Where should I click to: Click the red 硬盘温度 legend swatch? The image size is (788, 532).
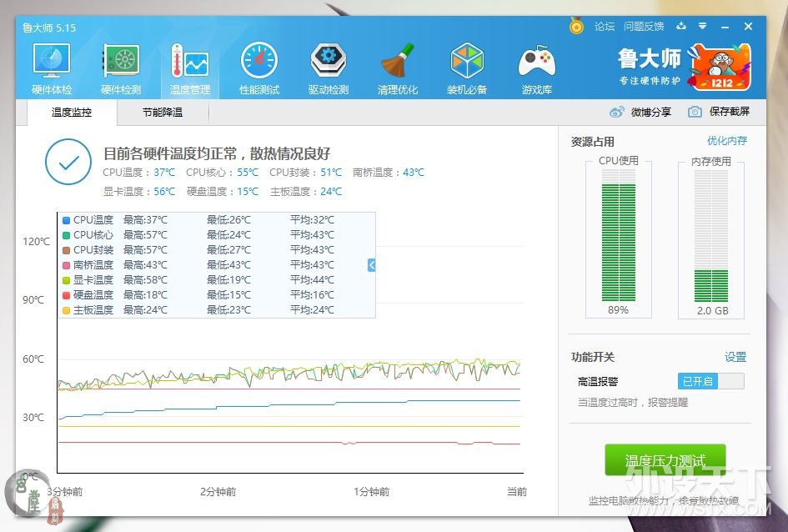tap(66, 295)
